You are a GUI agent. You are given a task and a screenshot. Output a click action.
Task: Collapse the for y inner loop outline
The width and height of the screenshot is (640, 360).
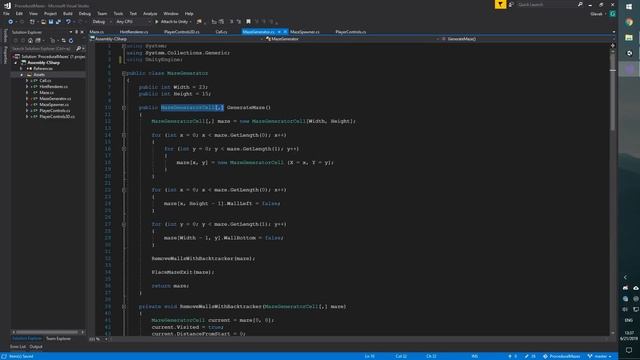click(x=124, y=149)
